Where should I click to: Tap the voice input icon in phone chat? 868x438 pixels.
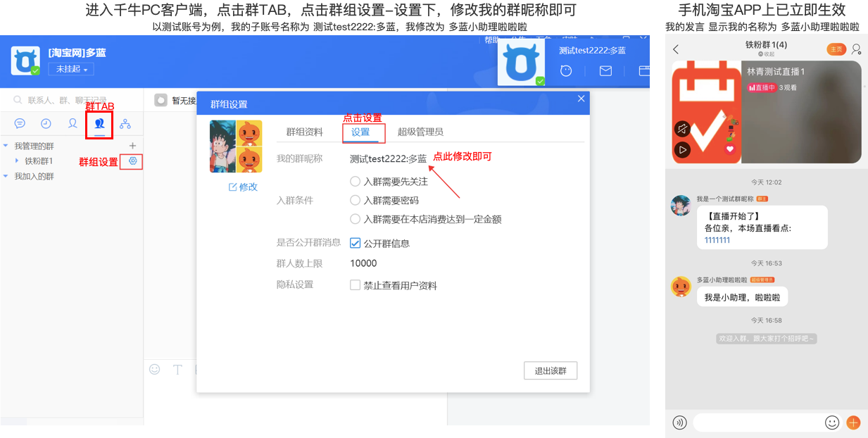(679, 423)
